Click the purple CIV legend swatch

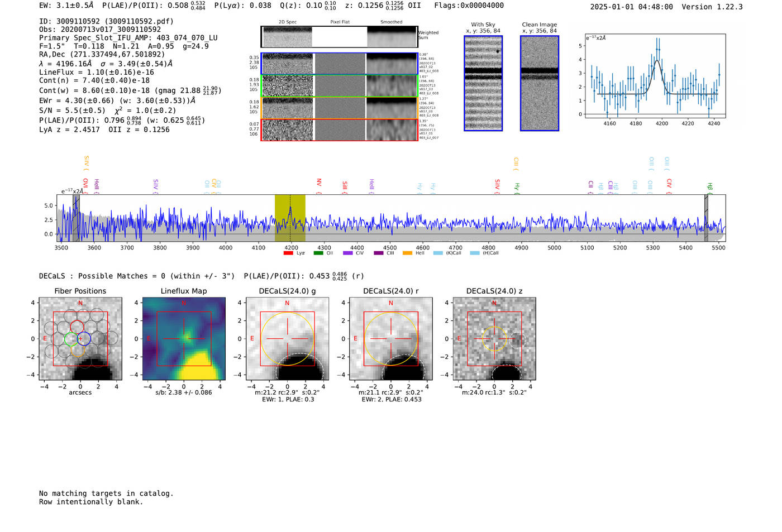click(348, 253)
